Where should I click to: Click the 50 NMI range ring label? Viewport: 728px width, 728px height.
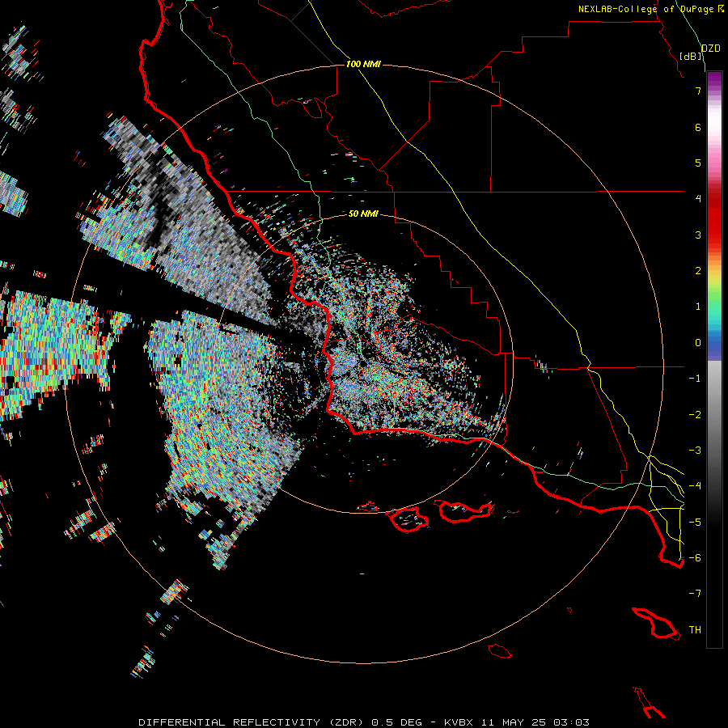363,214
